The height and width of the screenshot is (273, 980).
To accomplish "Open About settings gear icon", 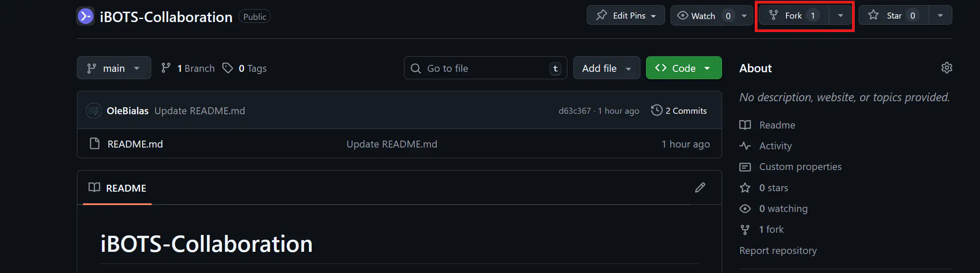I will click(x=946, y=68).
